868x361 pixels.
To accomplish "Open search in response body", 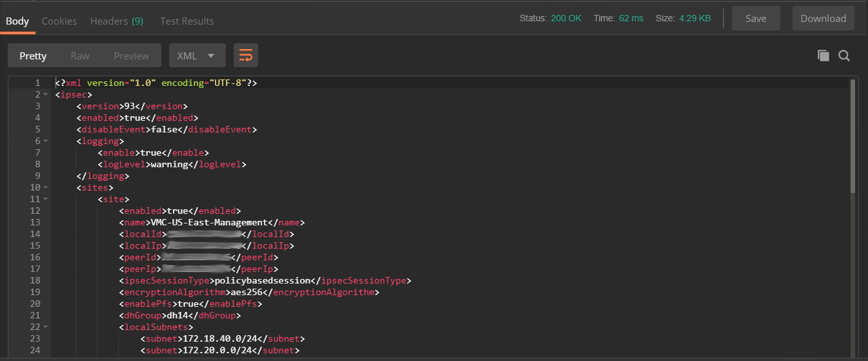I will coord(844,56).
